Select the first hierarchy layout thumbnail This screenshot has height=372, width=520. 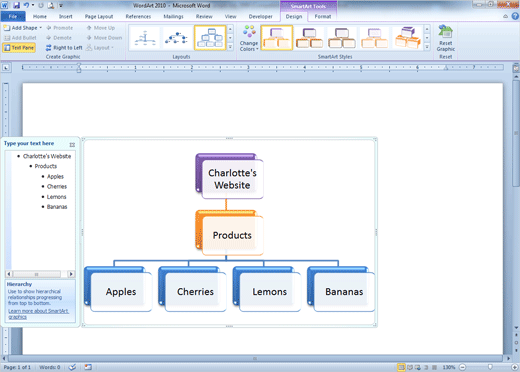(145, 38)
